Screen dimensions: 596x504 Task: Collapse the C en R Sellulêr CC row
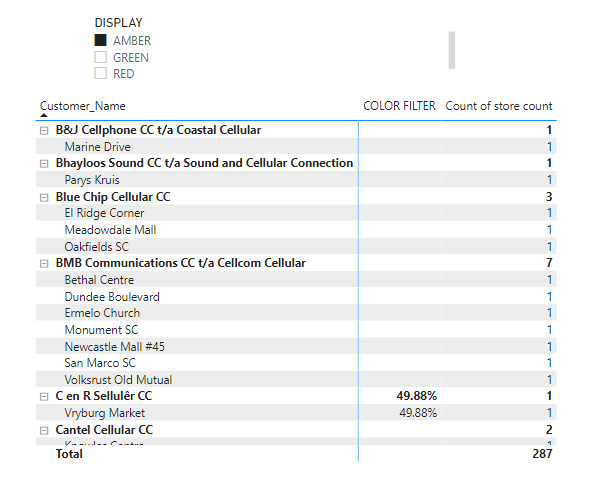[x=44, y=397]
